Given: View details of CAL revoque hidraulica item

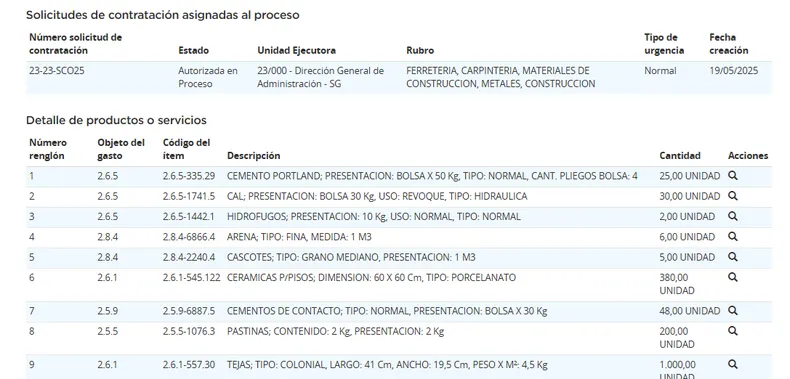Looking at the screenshot, I should tap(733, 196).
